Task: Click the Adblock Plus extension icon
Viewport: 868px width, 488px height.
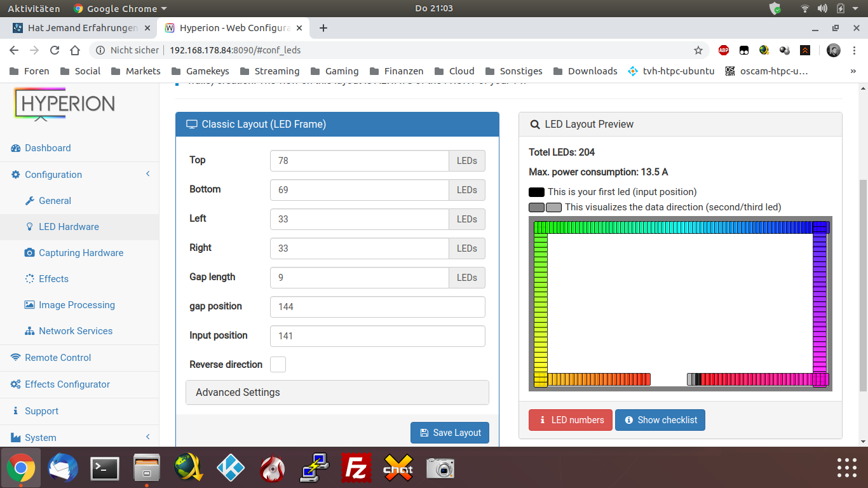Action: point(724,50)
